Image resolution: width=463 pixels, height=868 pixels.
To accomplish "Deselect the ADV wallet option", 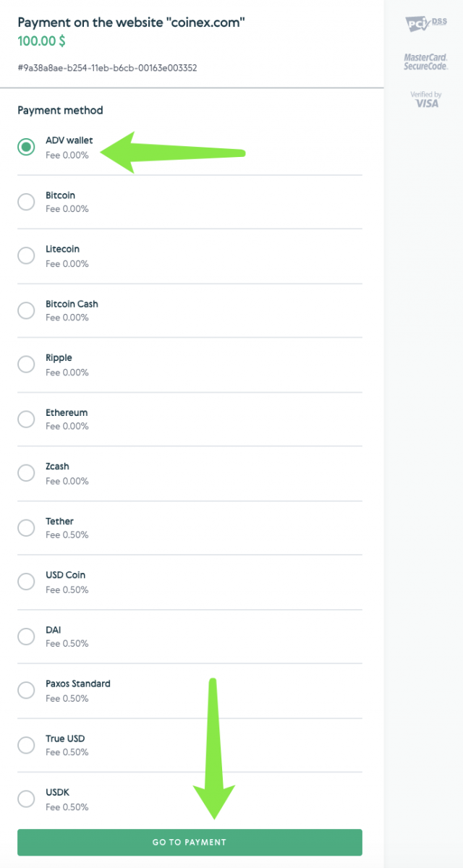I will point(26,147).
